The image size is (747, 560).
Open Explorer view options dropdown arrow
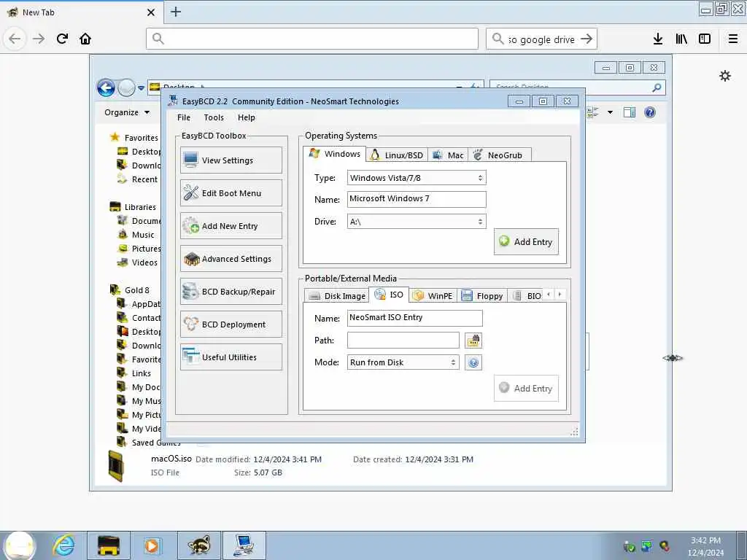(x=610, y=112)
